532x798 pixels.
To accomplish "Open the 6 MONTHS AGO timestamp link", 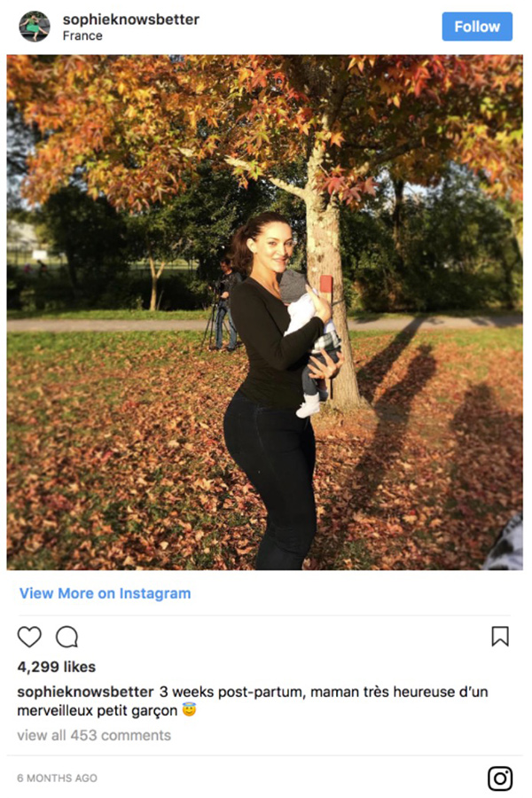I will point(57,778).
